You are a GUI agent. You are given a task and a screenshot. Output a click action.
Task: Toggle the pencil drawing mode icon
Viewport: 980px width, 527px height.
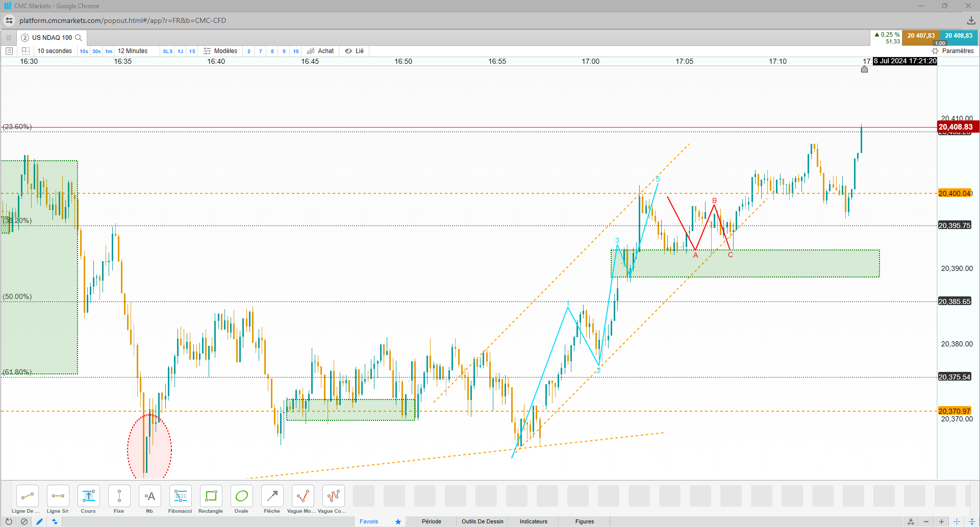39,521
